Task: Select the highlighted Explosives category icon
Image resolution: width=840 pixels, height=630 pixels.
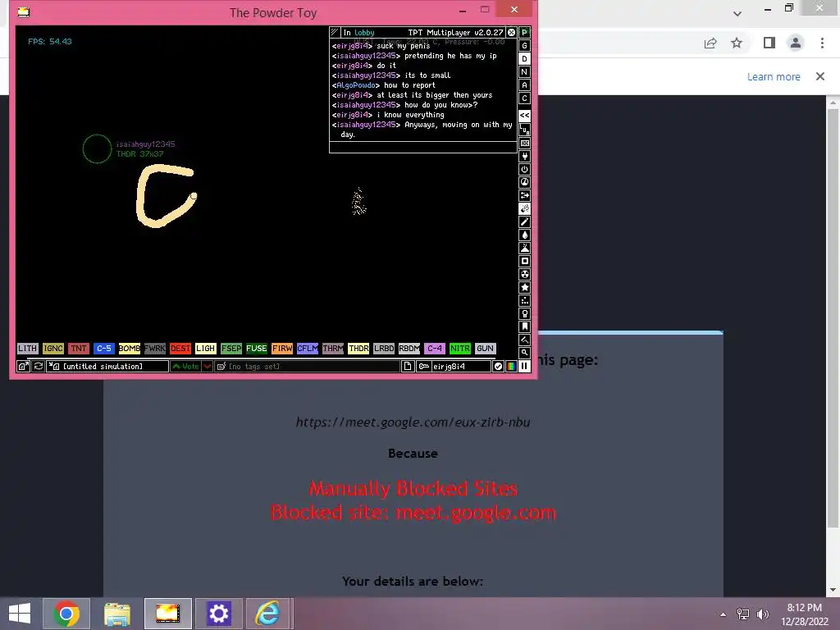Action: pyautogui.click(x=524, y=209)
